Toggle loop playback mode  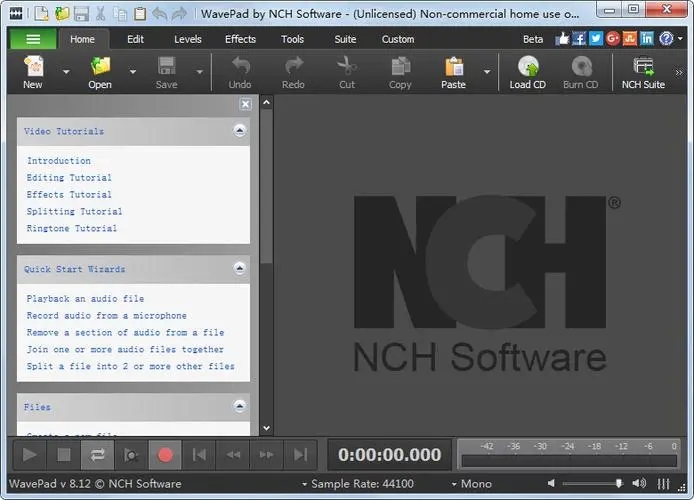pos(98,455)
